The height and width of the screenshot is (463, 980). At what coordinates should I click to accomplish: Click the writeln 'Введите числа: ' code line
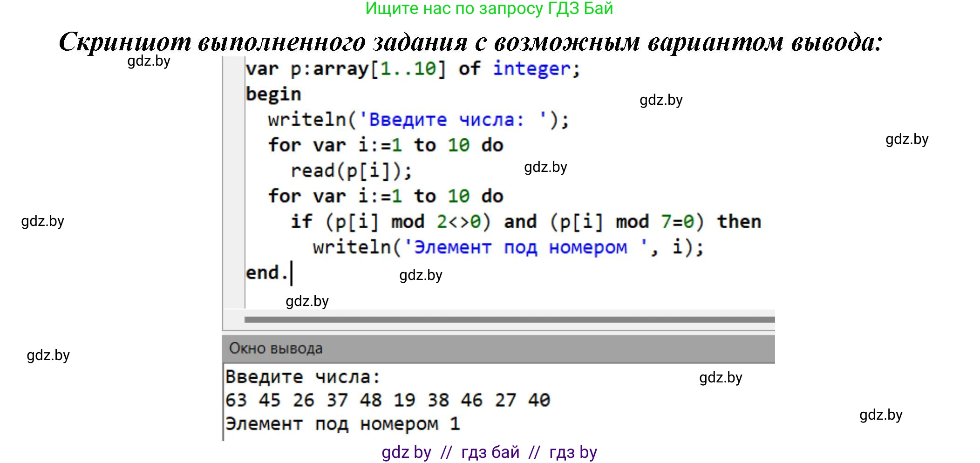tap(418, 120)
